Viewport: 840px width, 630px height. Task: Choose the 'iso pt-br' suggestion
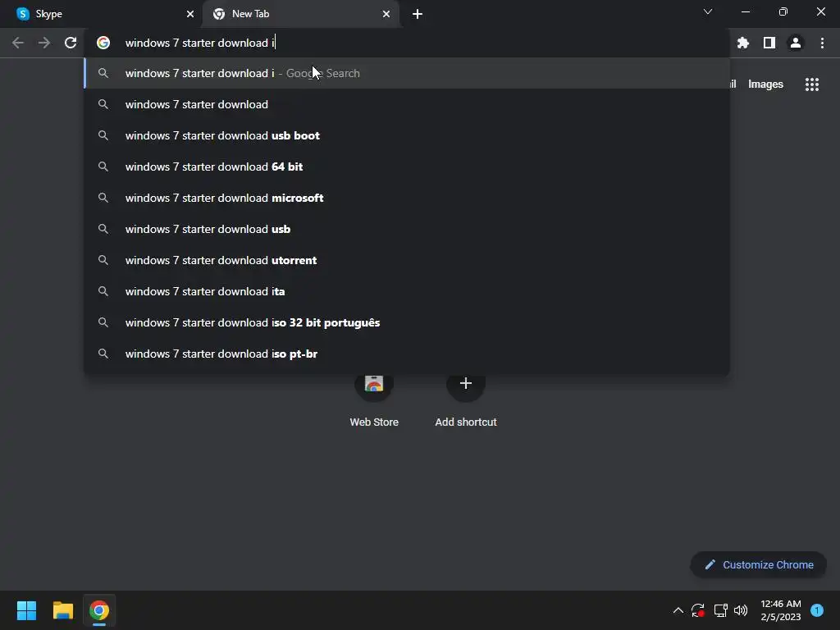point(407,354)
